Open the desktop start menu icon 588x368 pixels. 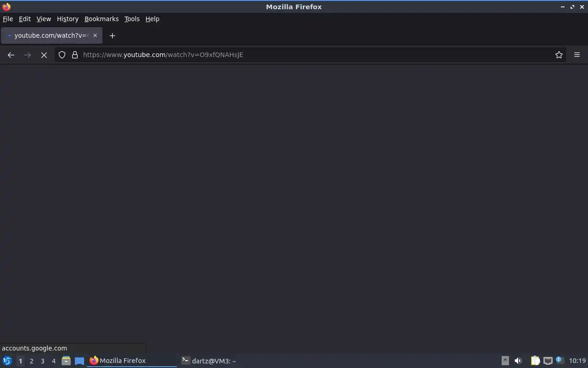7,361
